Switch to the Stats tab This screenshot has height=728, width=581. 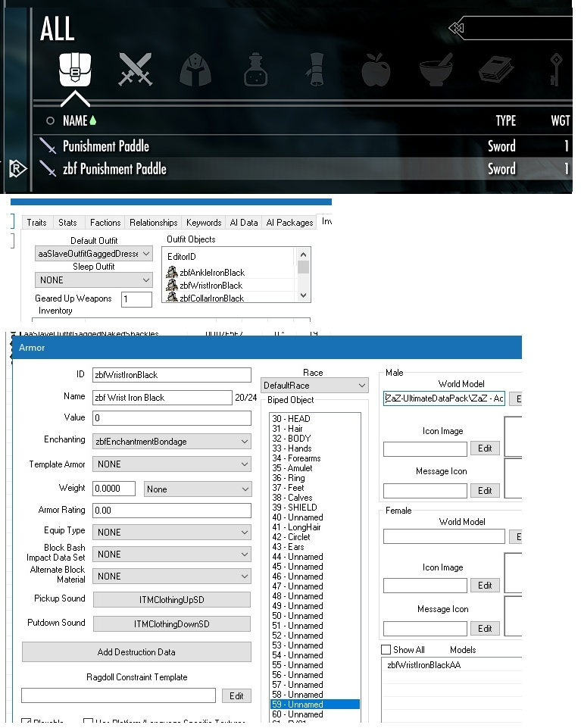[x=68, y=223]
